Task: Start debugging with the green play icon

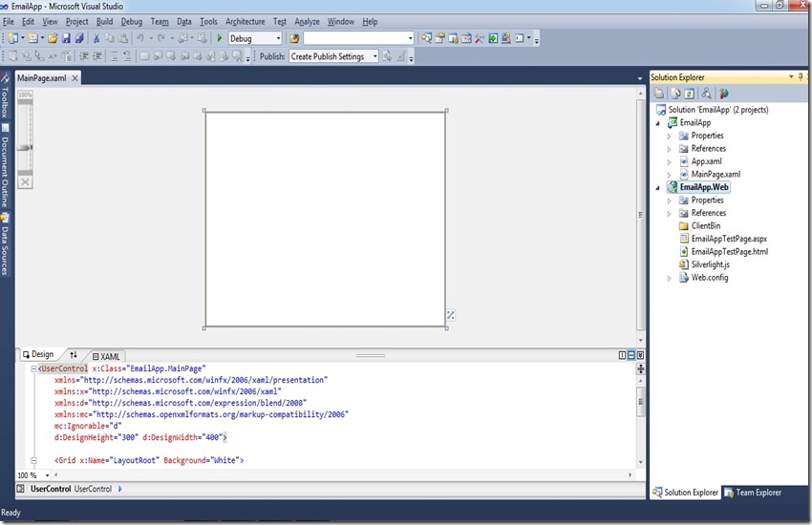Action: (220, 38)
